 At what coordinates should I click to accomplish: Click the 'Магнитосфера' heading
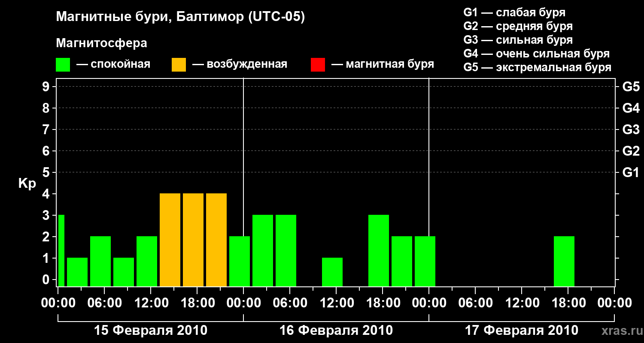tap(102, 43)
